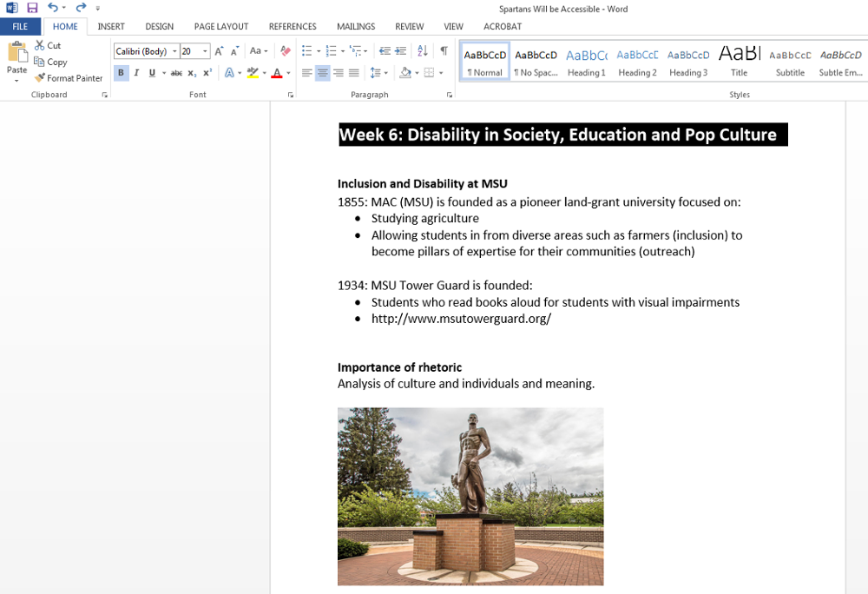Apply the Normal style
Screen dimensions: 868x594
tap(485, 62)
